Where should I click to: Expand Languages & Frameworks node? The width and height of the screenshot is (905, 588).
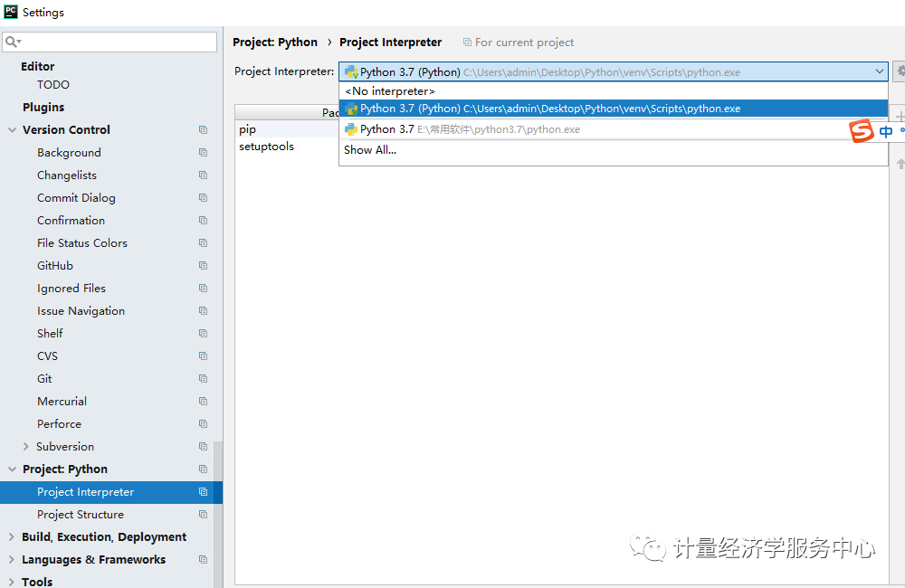coord(12,559)
